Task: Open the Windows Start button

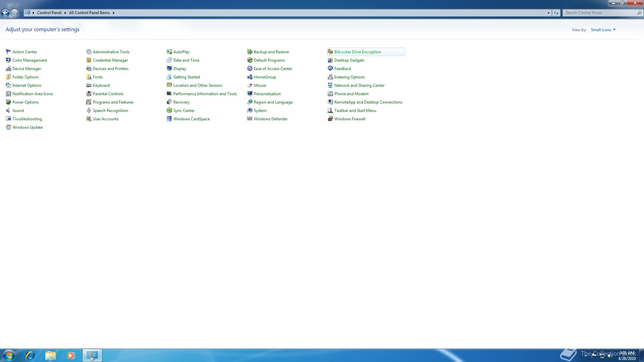Action: pyautogui.click(x=9, y=355)
